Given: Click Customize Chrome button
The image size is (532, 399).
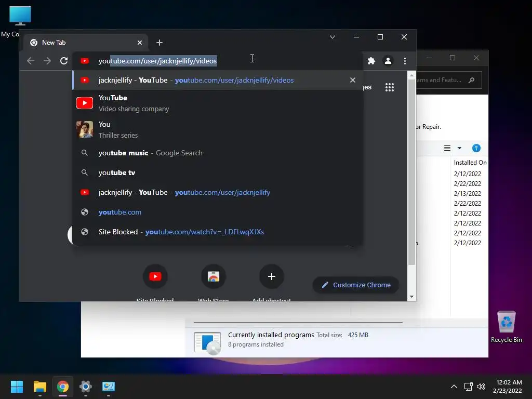Looking at the screenshot, I should pyautogui.click(x=355, y=285).
